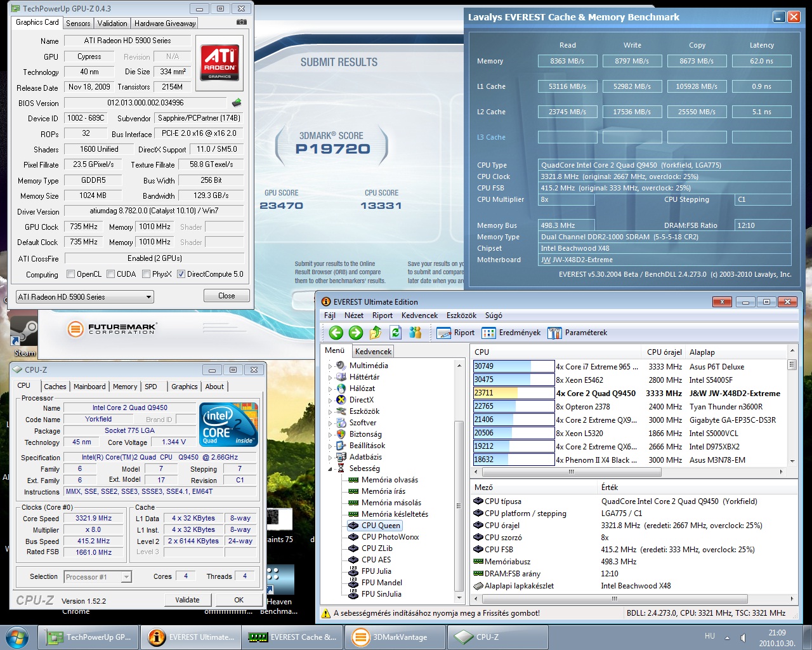
Task: Click the Windows Start orb
Action: (x=17, y=637)
